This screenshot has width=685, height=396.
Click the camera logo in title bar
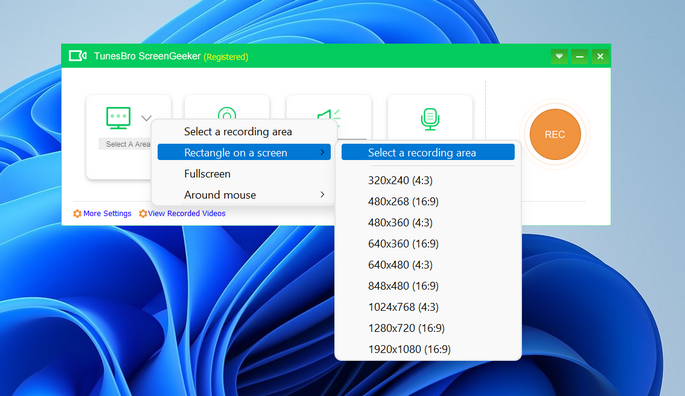[x=78, y=56]
